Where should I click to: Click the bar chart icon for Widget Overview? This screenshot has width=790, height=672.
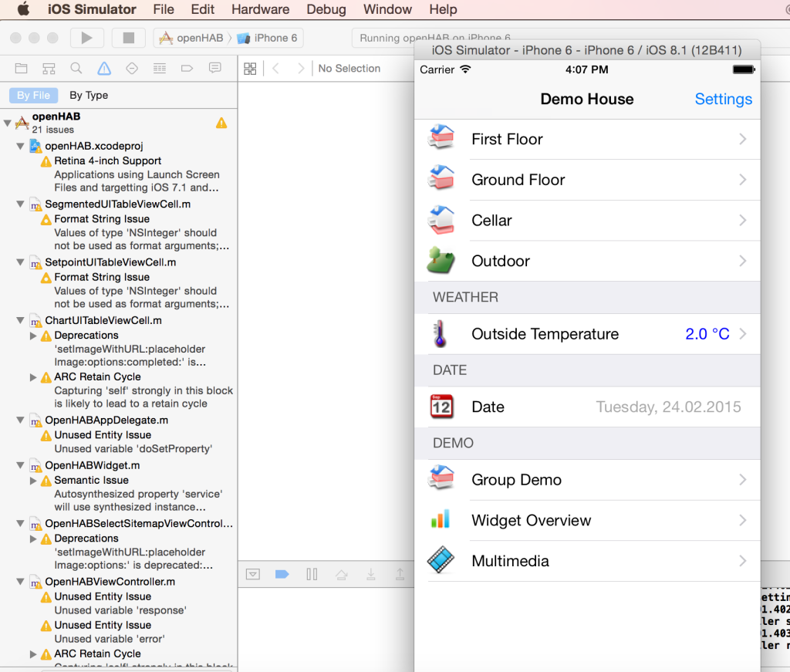pyautogui.click(x=441, y=519)
